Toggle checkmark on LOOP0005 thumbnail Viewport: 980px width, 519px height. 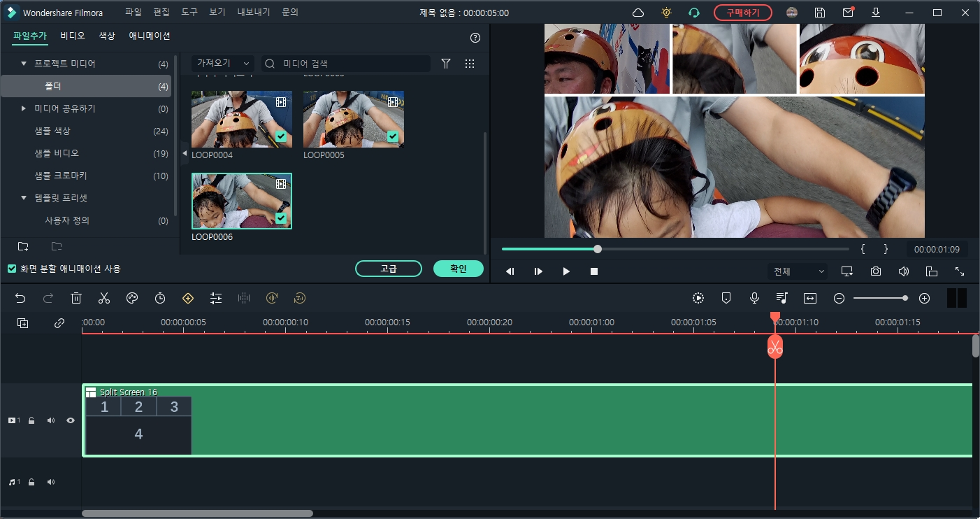click(393, 136)
